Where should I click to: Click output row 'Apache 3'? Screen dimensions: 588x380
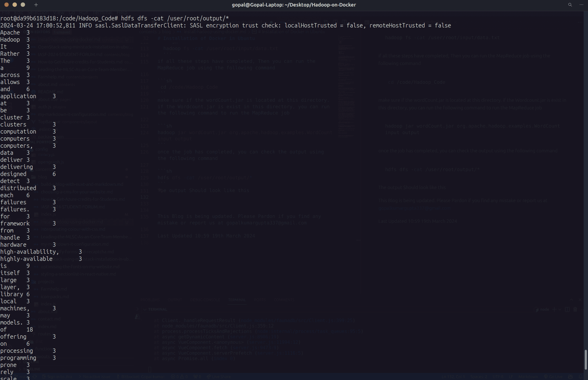(x=15, y=32)
